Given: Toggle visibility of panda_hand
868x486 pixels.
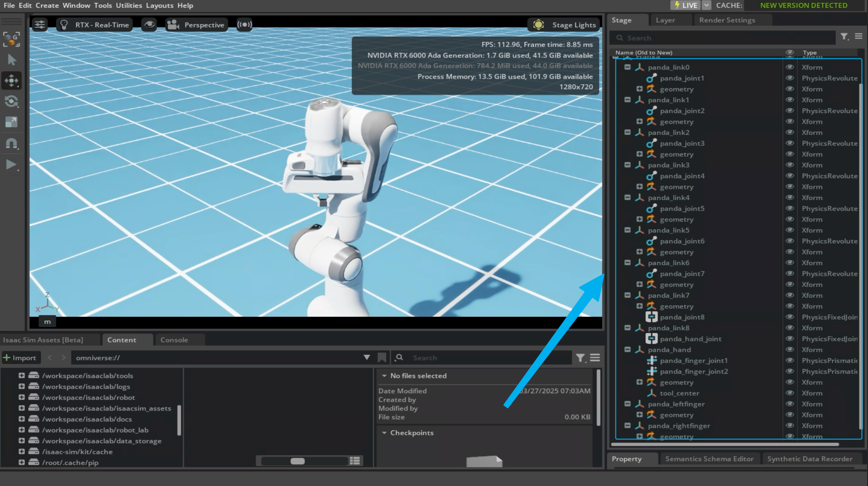Looking at the screenshot, I should (x=790, y=349).
